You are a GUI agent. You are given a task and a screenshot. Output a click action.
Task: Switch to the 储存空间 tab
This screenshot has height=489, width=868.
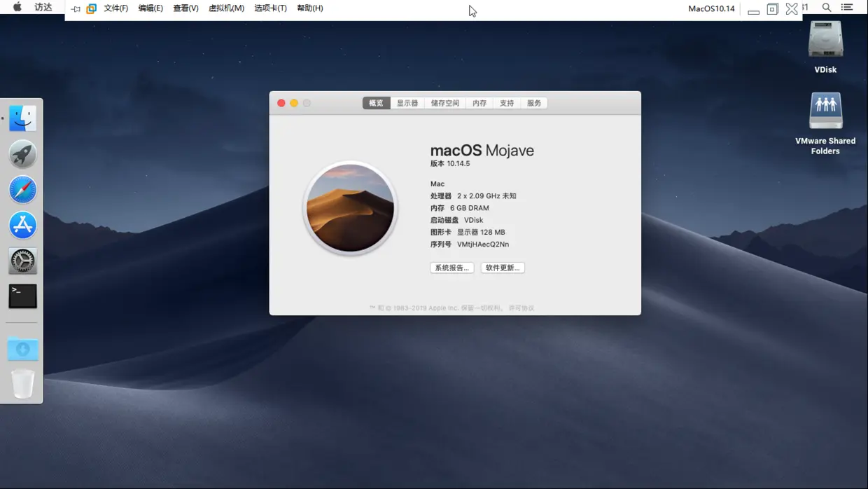coord(445,103)
